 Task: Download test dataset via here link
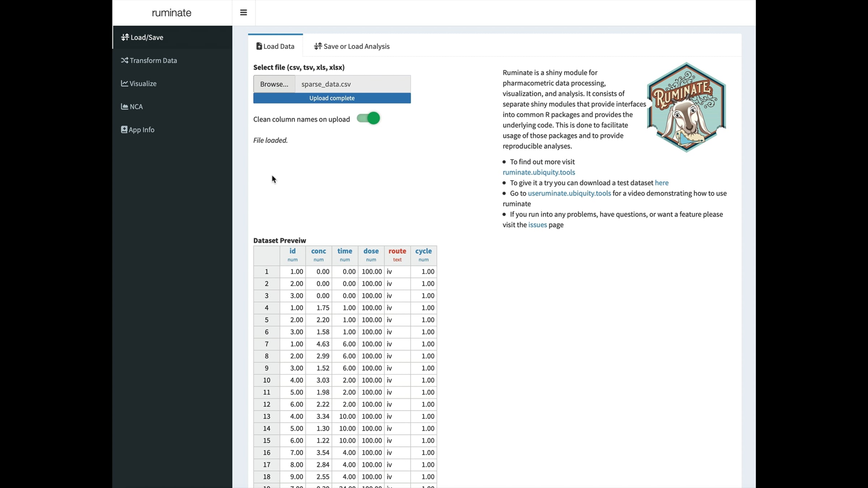pos(661,183)
